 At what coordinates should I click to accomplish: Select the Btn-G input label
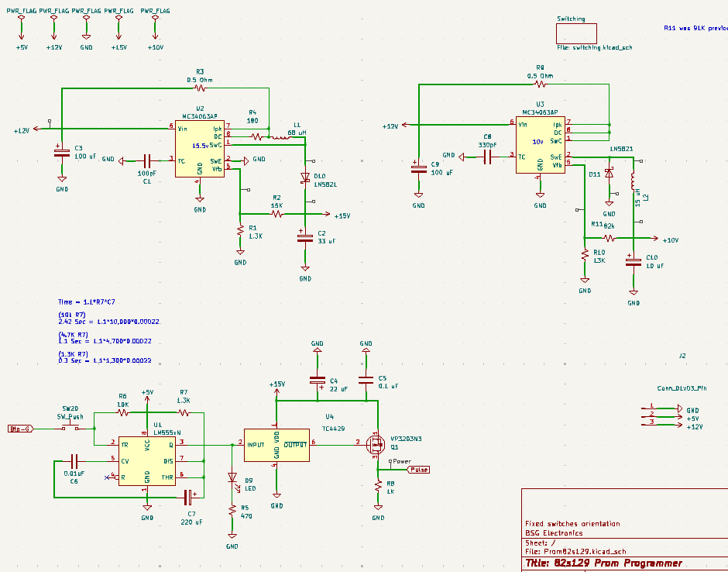[21, 429]
